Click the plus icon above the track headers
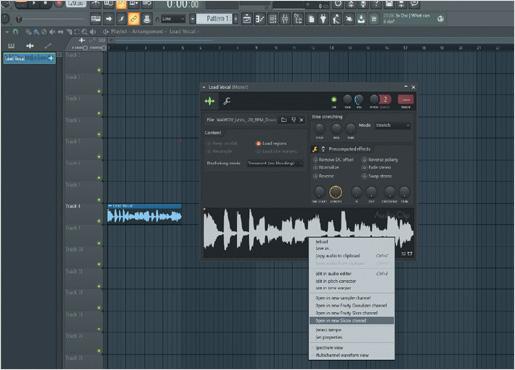 click(x=82, y=41)
